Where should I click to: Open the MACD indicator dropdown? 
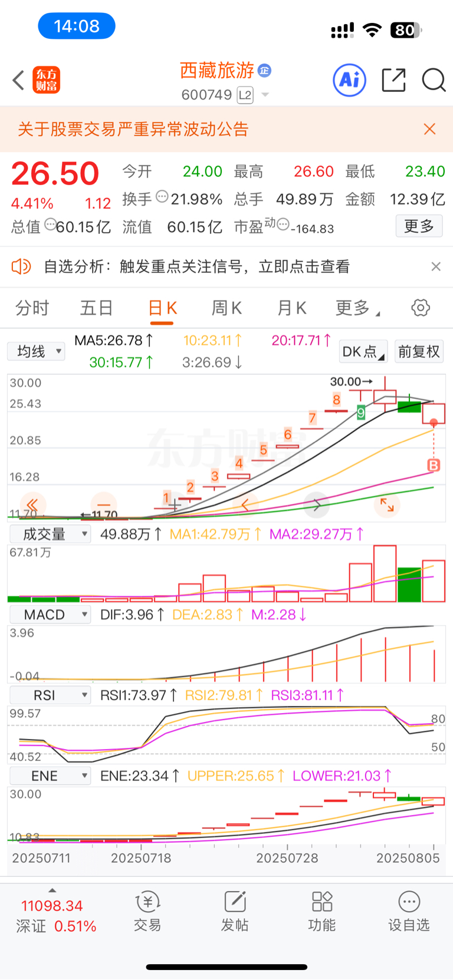(51, 615)
